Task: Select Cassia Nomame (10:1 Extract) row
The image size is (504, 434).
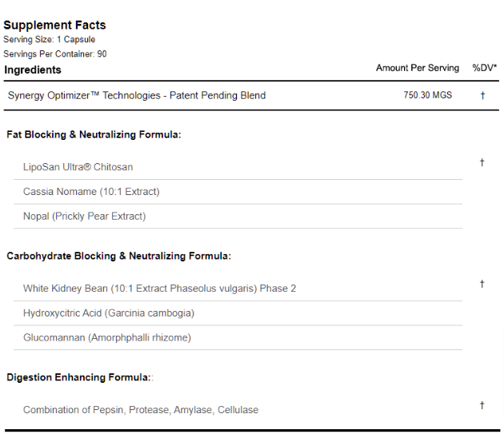Action: [x=238, y=192]
